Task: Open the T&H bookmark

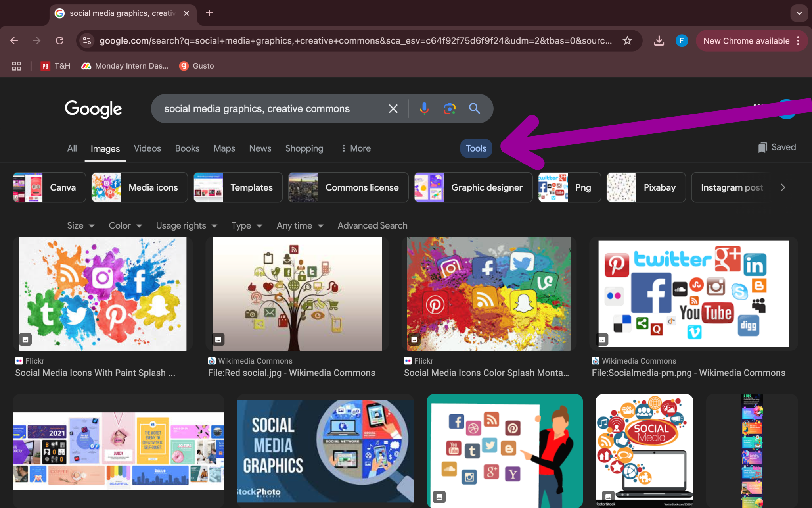Action: point(56,66)
